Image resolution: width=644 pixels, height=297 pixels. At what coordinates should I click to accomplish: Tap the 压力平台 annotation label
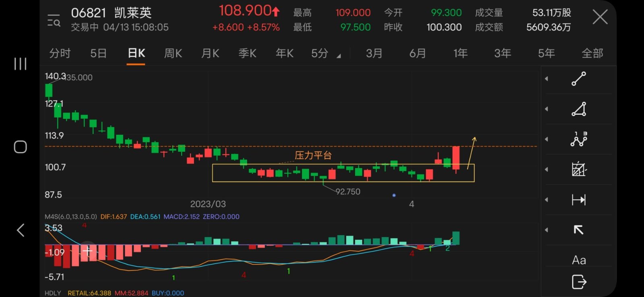pos(313,155)
